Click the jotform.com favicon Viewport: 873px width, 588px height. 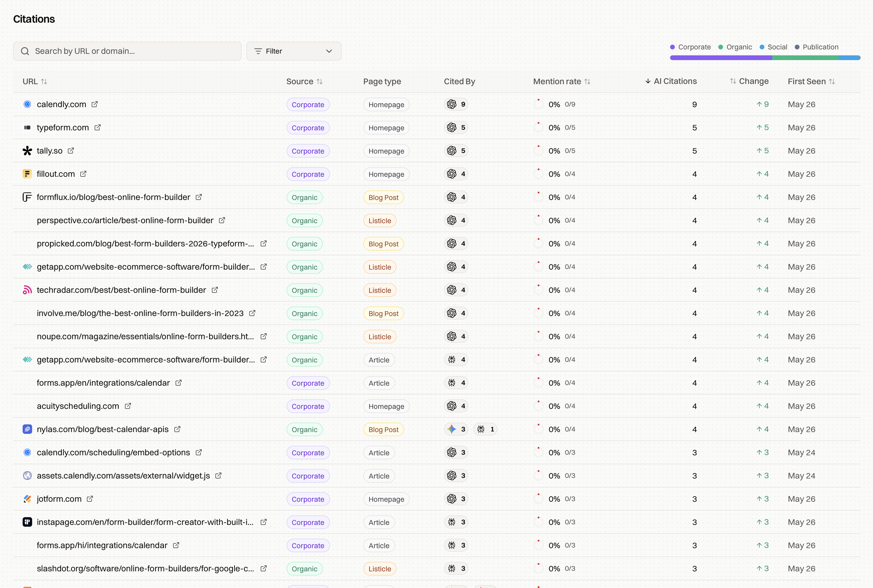point(27,499)
